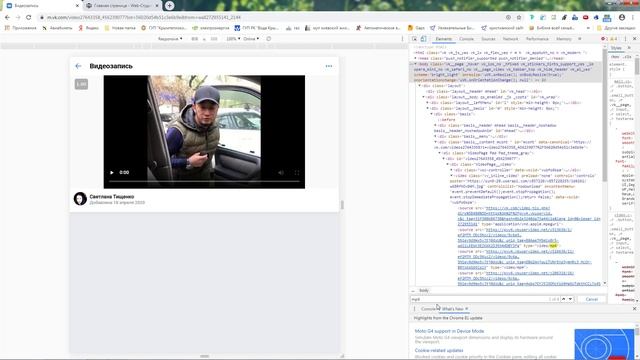
Task: Switch to the Console tab in DevTools
Action: tap(467, 39)
